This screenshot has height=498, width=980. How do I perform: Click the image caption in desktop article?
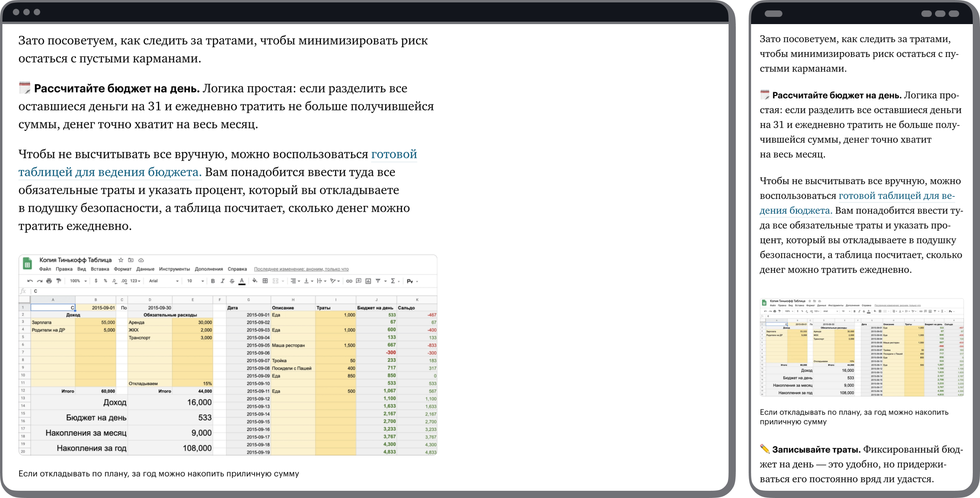pyautogui.click(x=159, y=474)
